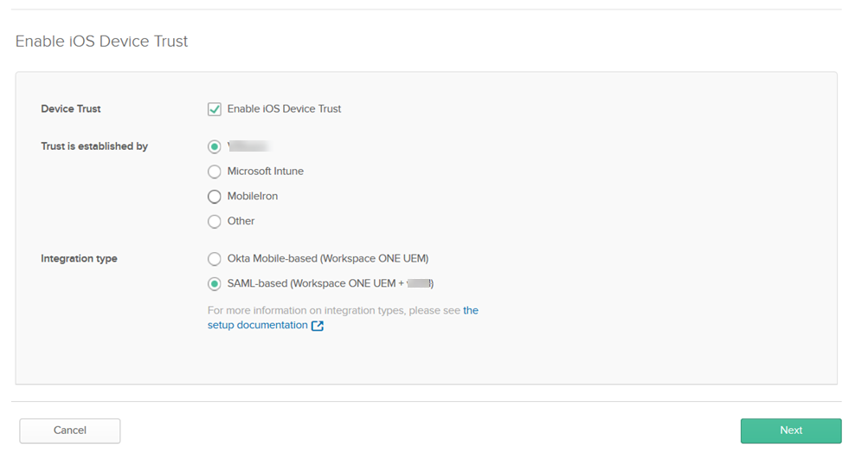Select the blurred first trust provider radio
This screenshot has width=868, height=460.
point(215,147)
